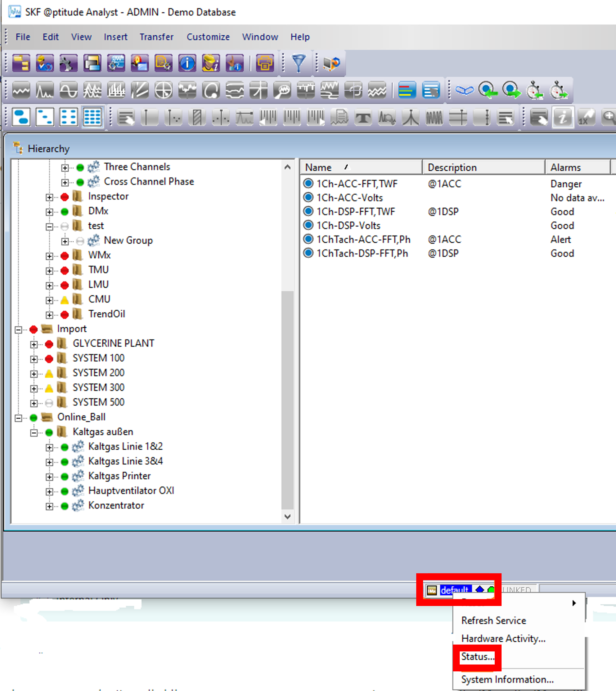This screenshot has width=616, height=691.
Task: Expand the GLYCERINE PLANT node
Action: pos(34,344)
